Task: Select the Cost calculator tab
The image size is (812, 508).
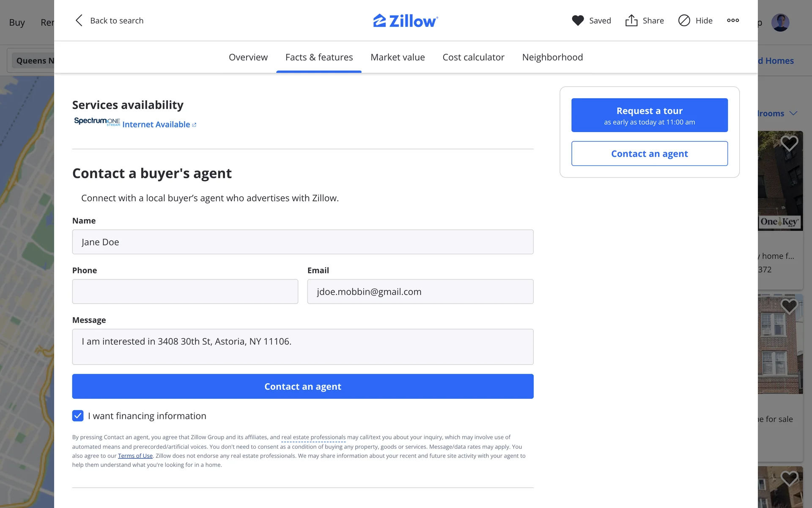Action: pyautogui.click(x=473, y=57)
